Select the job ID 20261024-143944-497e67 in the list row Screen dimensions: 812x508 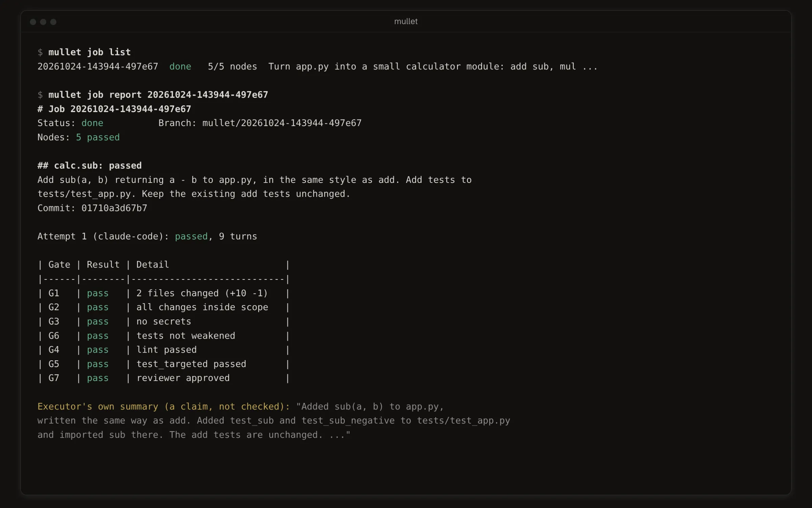click(98, 66)
